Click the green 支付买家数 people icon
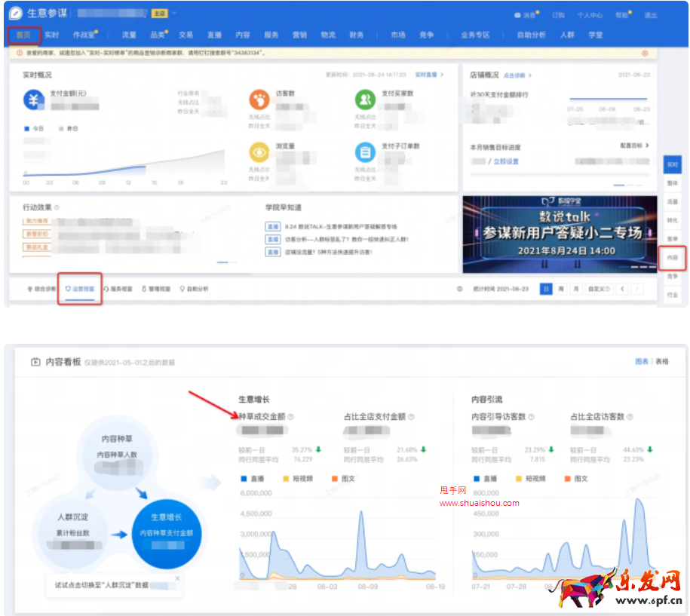 pyautogui.click(x=365, y=99)
